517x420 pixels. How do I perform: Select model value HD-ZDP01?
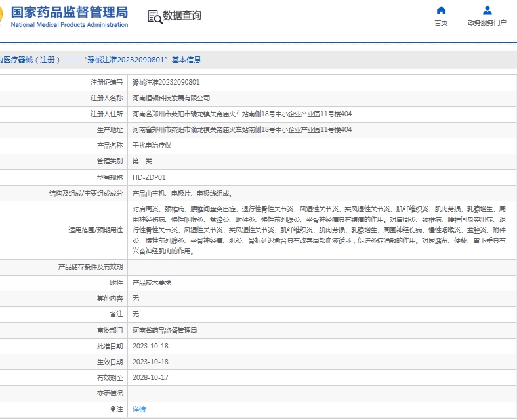click(149, 177)
